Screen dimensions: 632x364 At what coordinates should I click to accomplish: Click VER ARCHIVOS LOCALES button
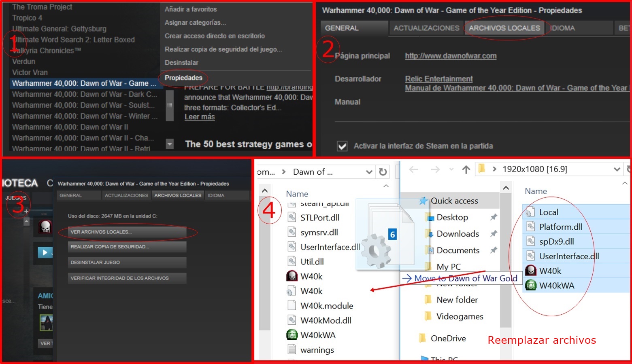pyautogui.click(x=127, y=232)
